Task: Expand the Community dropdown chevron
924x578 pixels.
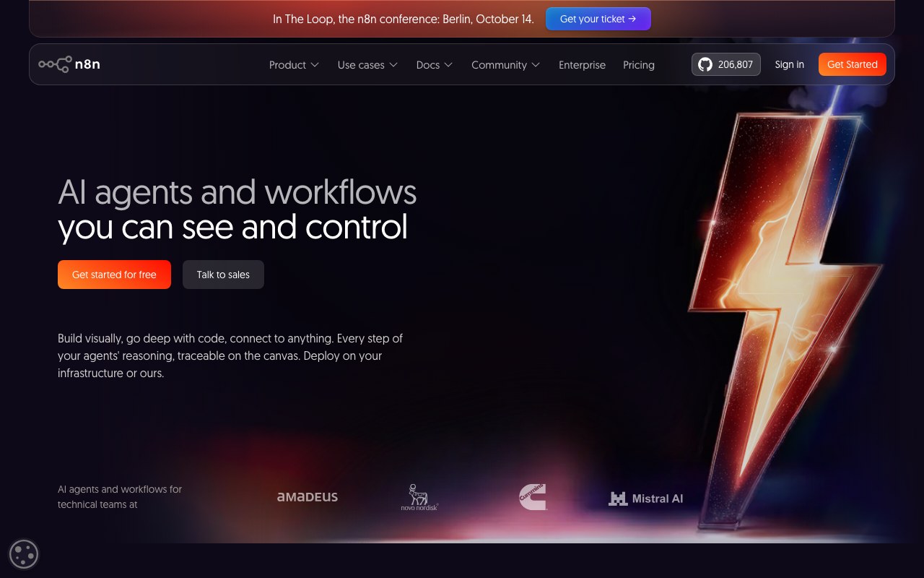Action: pyautogui.click(x=536, y=65)
